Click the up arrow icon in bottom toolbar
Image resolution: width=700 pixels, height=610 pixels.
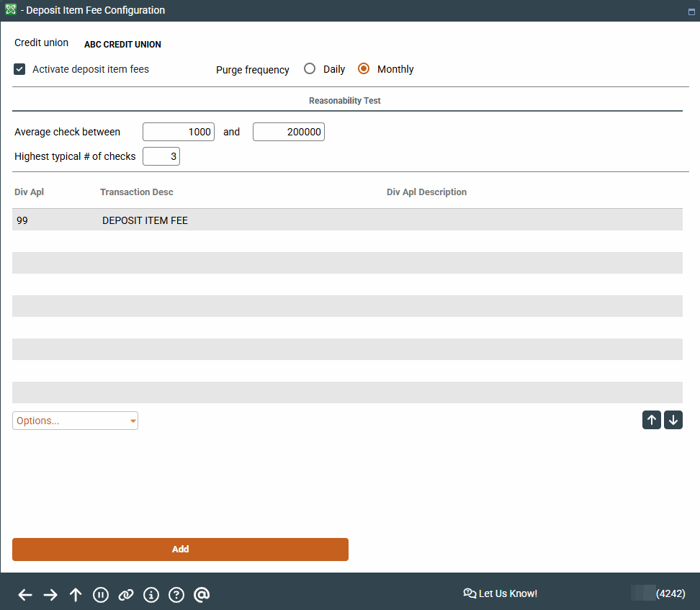(x=76, y=595)
